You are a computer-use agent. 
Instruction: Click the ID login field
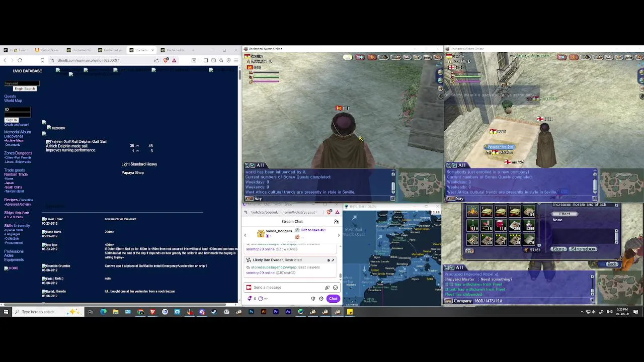(x=18, y=110)
